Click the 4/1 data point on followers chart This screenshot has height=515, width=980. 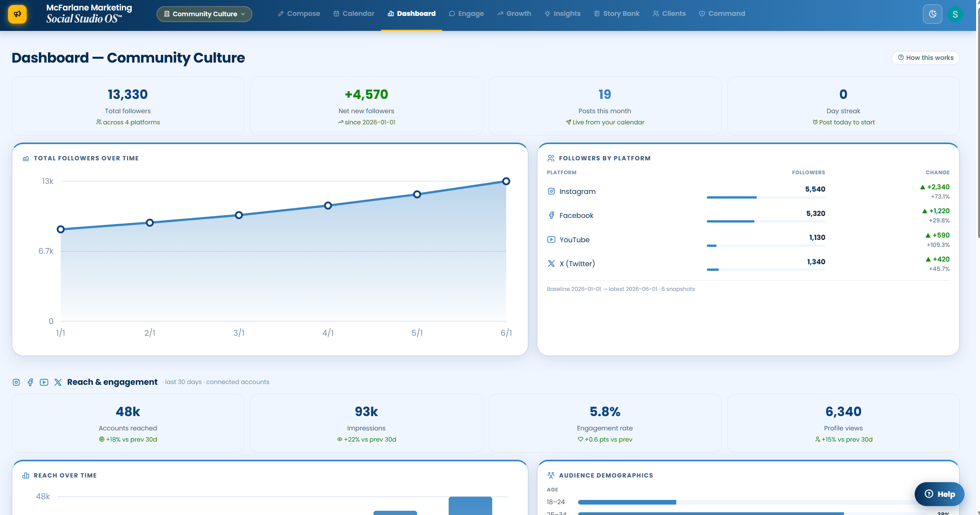click(328, 206)
